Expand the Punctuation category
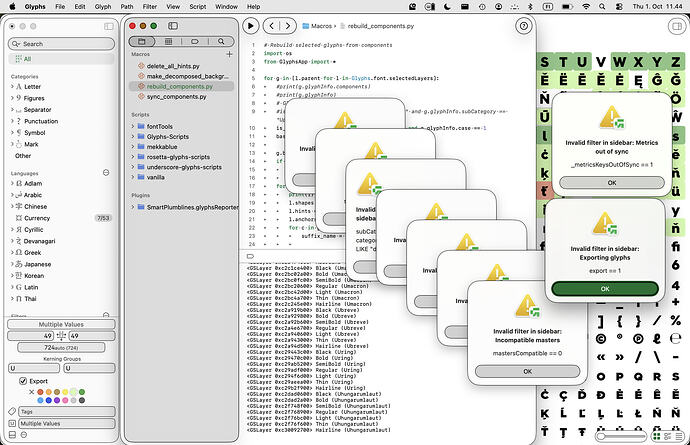The image size is (690, 445). pos(12,121)
